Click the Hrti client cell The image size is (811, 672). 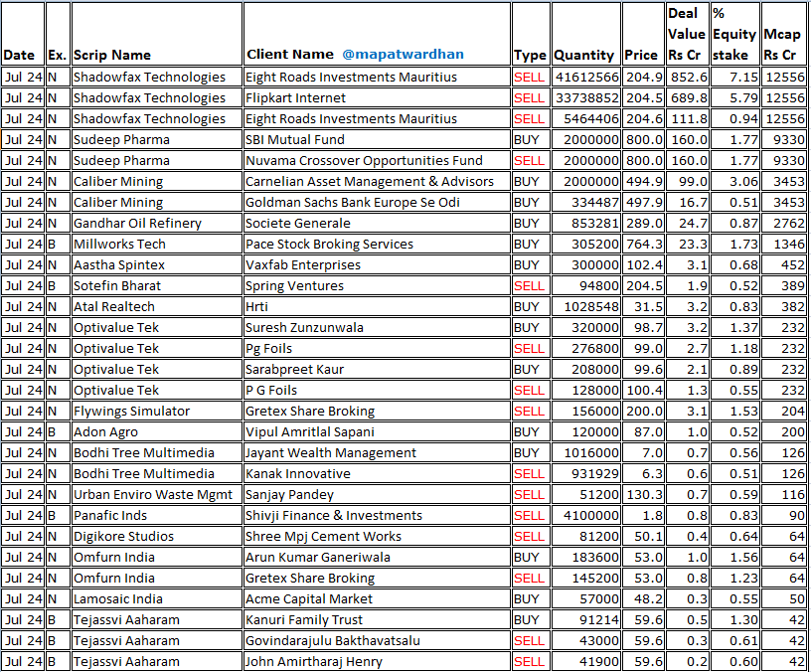click(377, 307)
